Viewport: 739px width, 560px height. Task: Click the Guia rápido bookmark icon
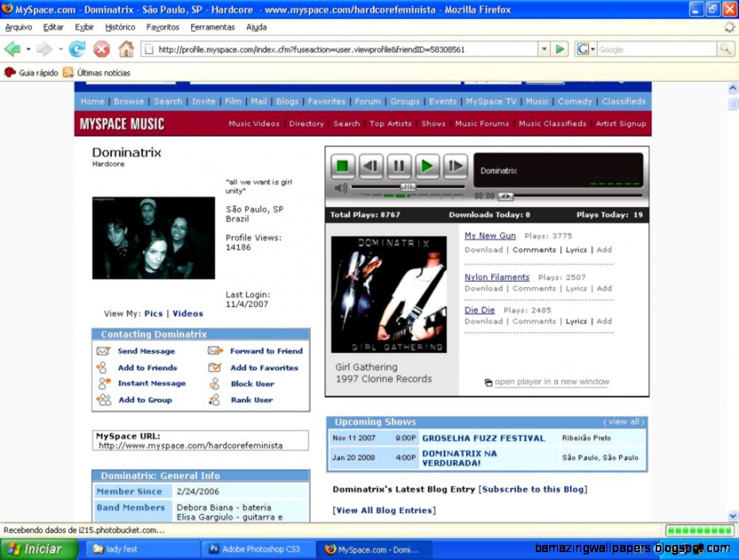point(10,72)
